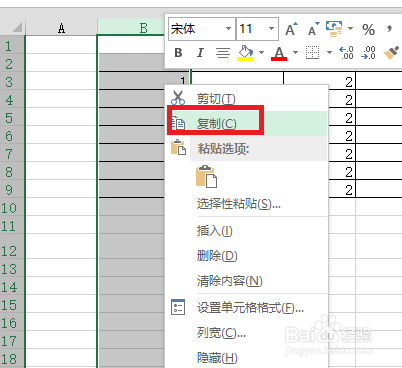Click cell A12
The height and width of the screenshot is (368, 402).
click(x=61, y=246)
